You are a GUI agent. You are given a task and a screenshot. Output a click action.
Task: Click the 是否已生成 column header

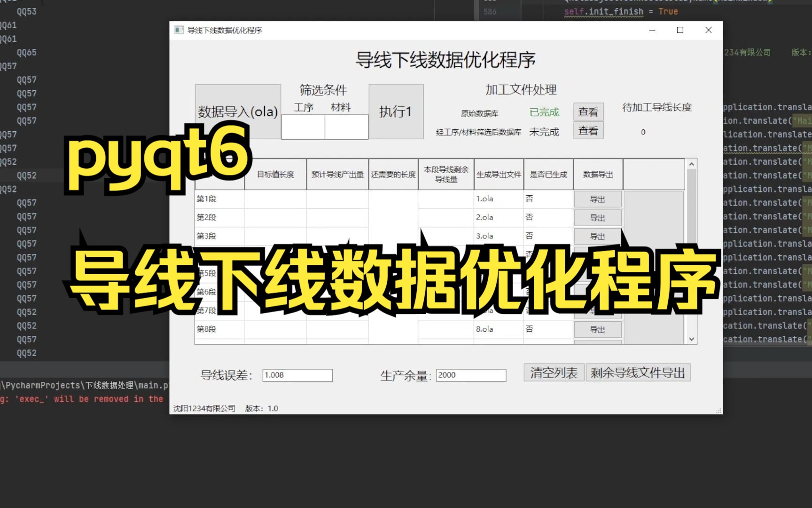(548, 175)
